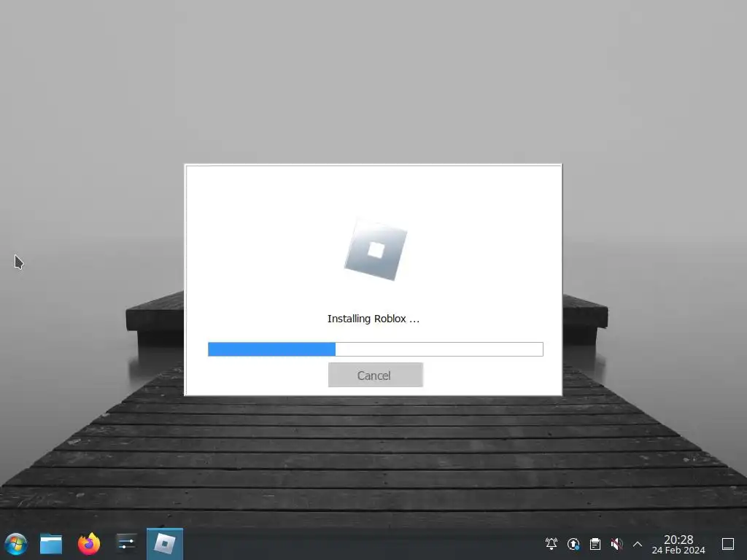Click the Roblox logo in the installer
This screenshot has width=747, height=560.
[x=376, y=250]
